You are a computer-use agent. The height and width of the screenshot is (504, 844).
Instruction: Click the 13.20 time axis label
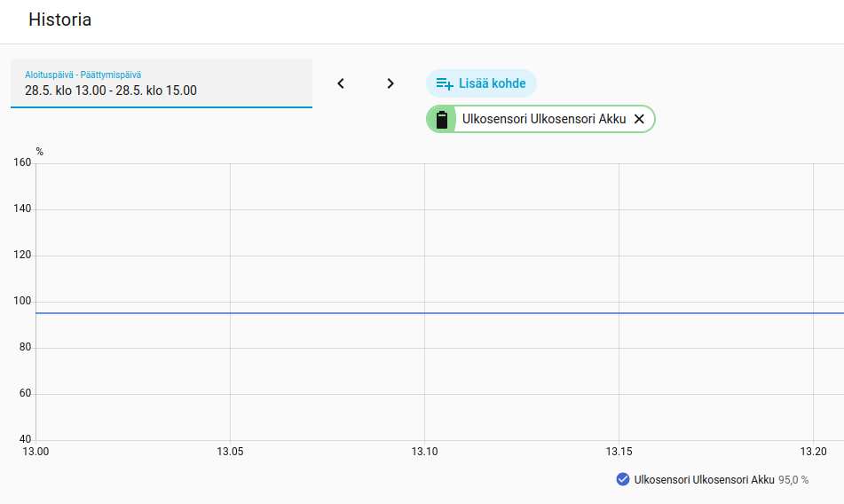click(813, 452)
